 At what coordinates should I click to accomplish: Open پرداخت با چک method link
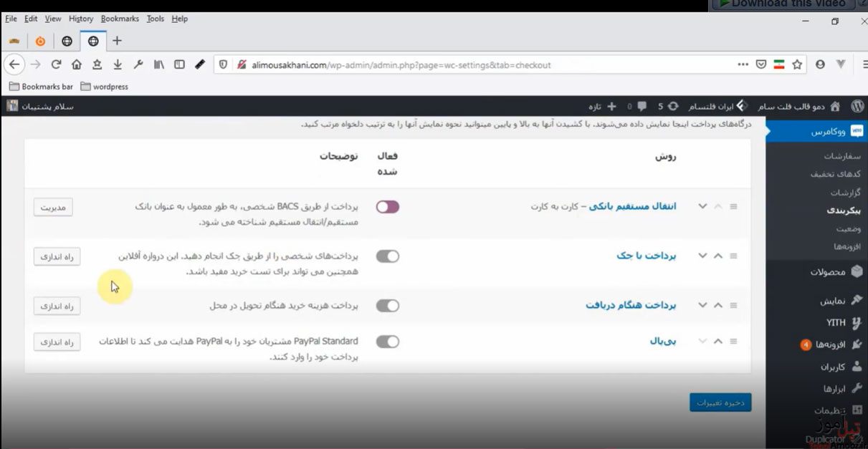[x=647, y=256]
